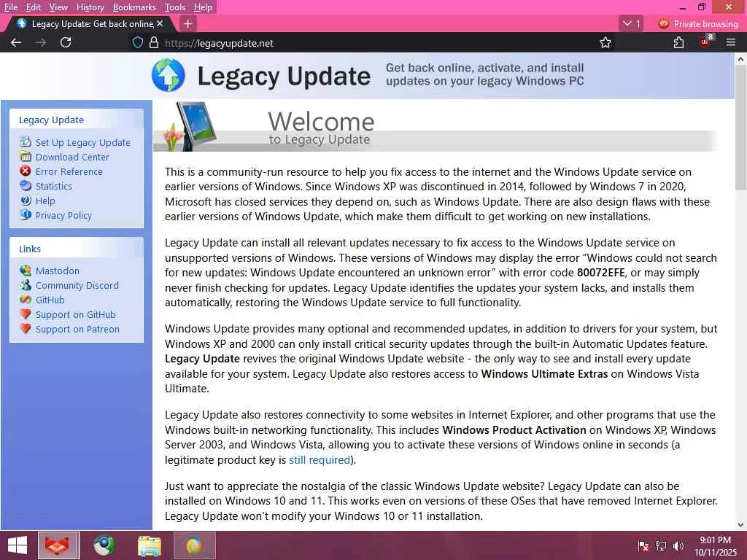Open the globe browser taskbar icon
The width and height of the screenshot is (747, 560).
(x=104, y=545)
